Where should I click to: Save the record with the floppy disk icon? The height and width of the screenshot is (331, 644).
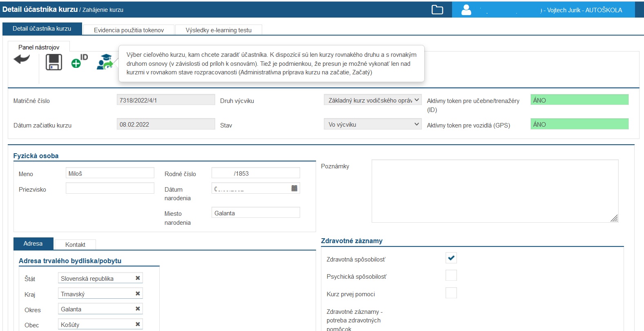pos(53,62)
